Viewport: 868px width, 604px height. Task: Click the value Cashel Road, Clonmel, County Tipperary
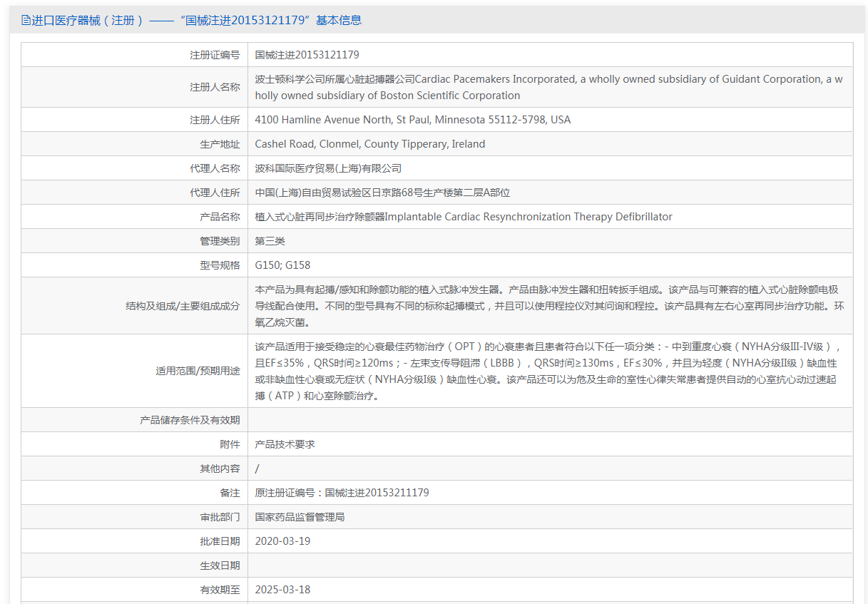[x=370, y=144]
